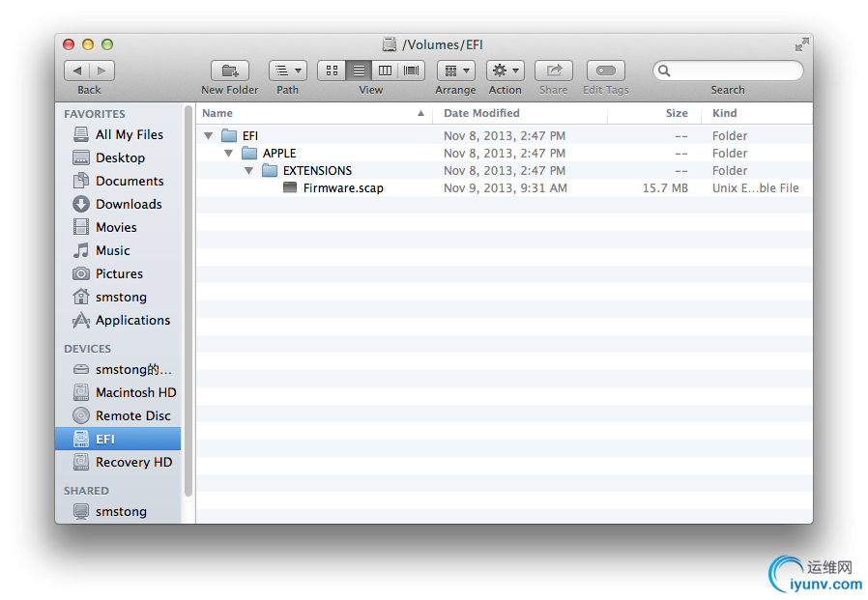
Task: Open the Path dropdown button
Action: pyautogui.click(x=288, y=71)
